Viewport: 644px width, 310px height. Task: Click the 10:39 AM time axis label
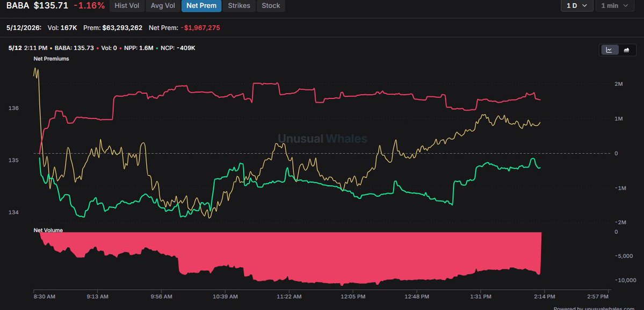point(225,297)
